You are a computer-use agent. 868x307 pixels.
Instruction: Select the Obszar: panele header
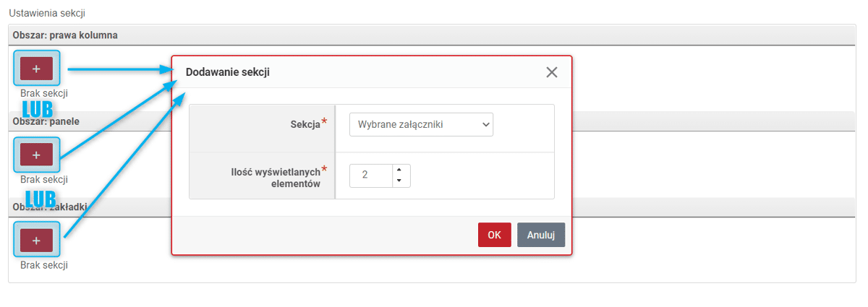(46, 121)
